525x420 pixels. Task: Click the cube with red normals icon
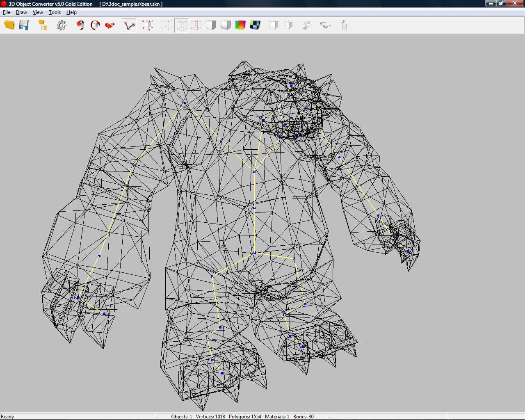148,25
